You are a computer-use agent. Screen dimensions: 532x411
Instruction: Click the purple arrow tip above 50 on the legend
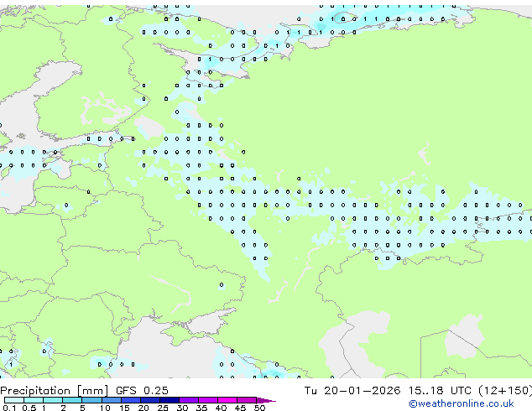(266, 400)
